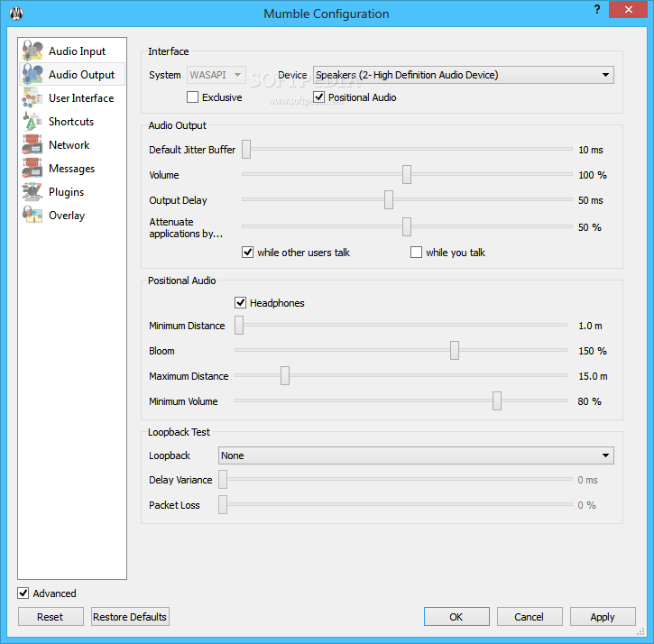Screen dimensions: 654x644
Task: Click the Messages sidebar icon
Action: [32, 168]
